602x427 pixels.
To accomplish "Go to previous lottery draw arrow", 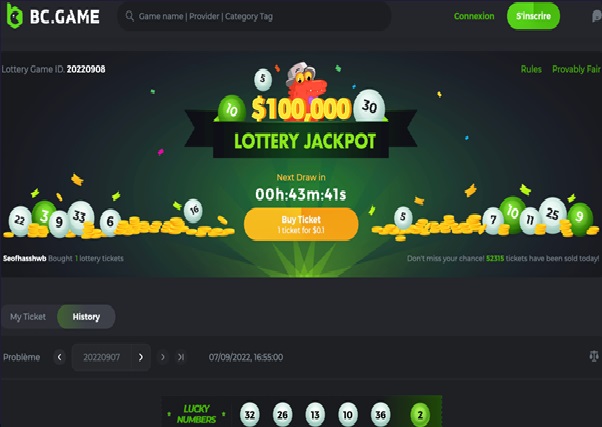I will (60, 357).
